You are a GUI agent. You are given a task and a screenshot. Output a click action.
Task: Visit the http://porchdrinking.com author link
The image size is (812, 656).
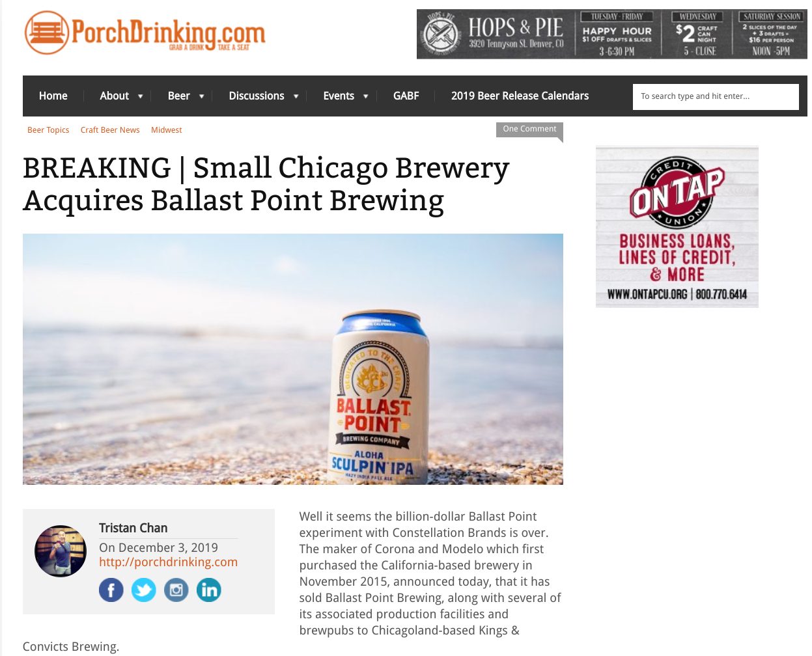click(168, 562)
